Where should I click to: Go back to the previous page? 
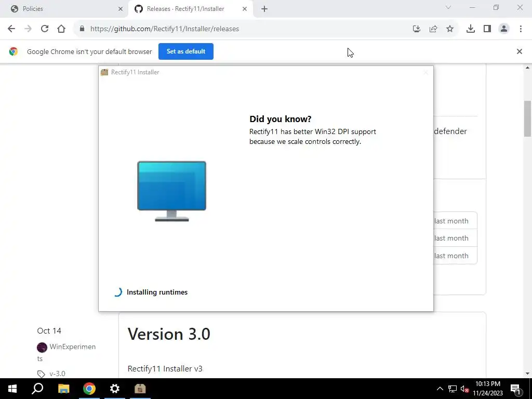(x=11, y=29)
